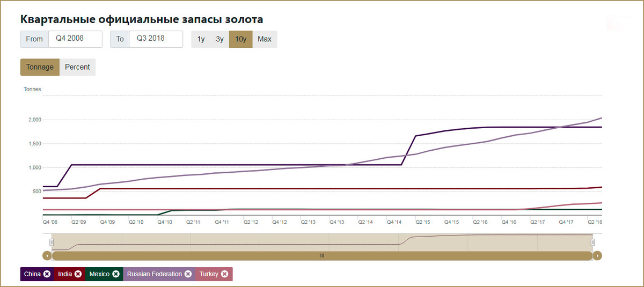Click the Q2 '15 axis label

coord(422,221)
